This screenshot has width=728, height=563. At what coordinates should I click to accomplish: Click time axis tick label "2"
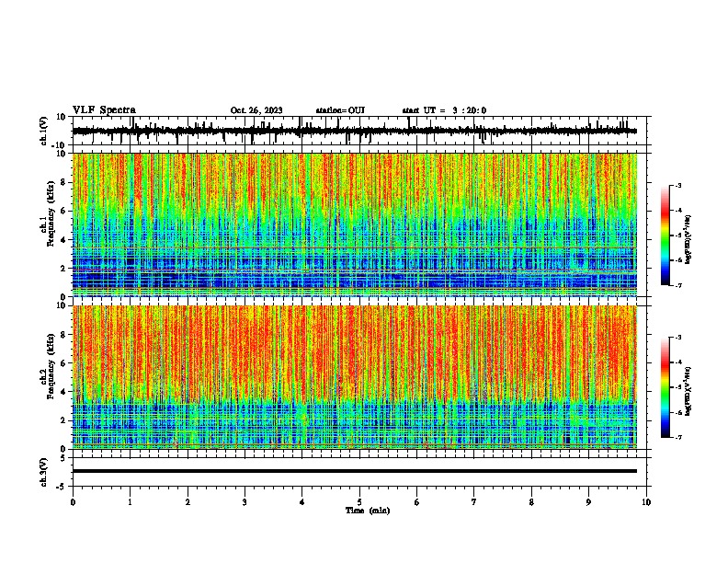pos(188,502)
